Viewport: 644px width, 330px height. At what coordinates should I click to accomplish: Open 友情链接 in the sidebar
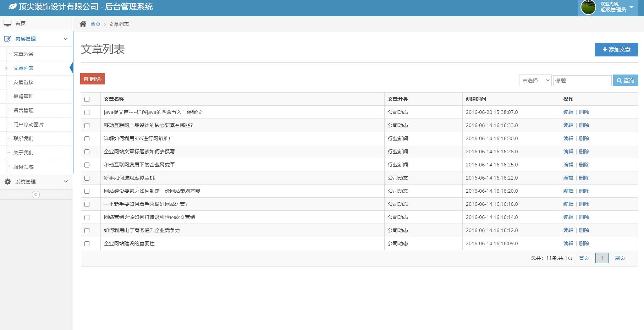pos(23,82)
